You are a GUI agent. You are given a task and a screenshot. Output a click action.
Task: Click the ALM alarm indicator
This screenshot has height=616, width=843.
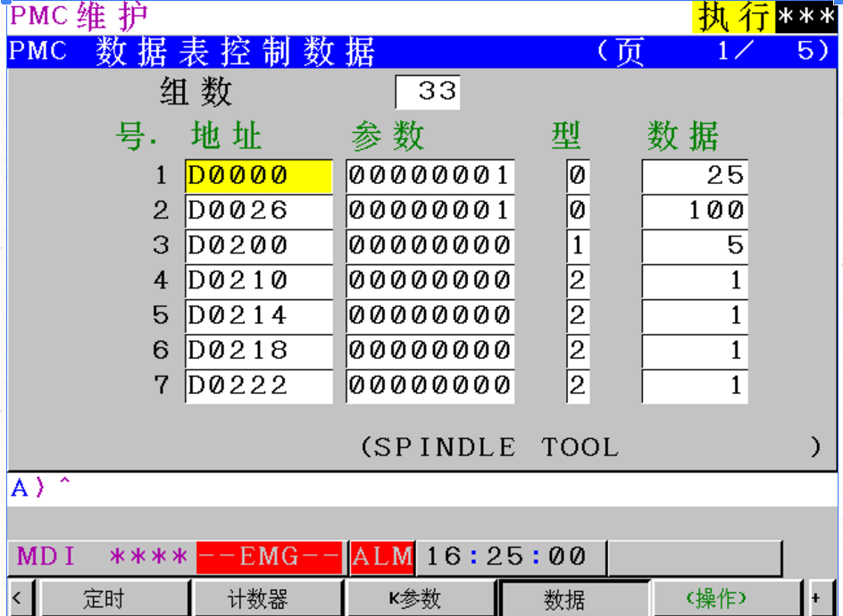point(382,555)
